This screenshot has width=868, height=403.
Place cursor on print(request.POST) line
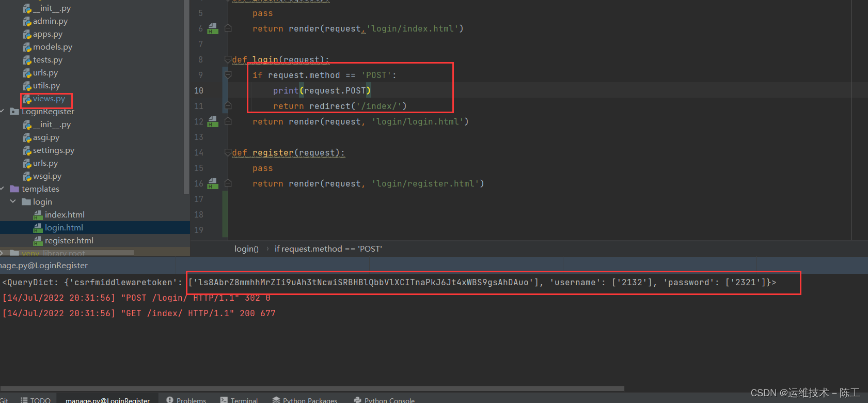[x=322, y=91]
